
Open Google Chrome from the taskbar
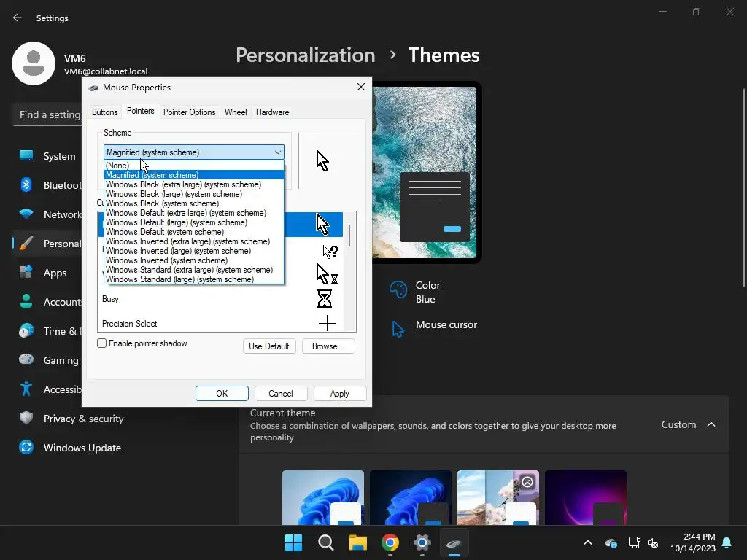pyautogui.click(x=390, y=542)
